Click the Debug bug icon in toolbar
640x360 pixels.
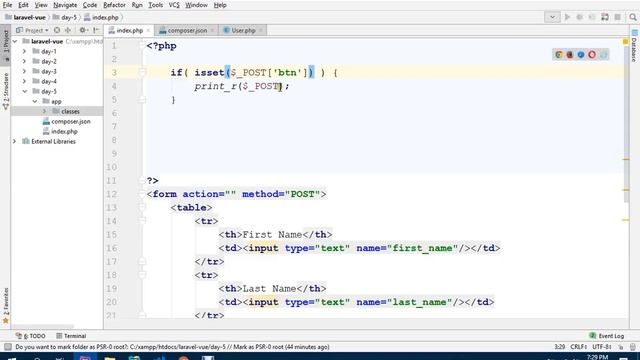(x=579, y=17)
